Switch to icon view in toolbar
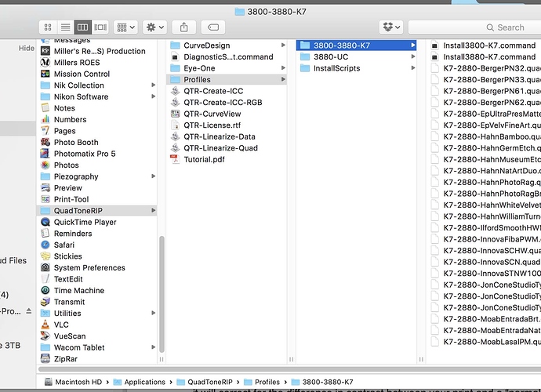The height and width of the screenshot is (392, 541). coord(48,27)
